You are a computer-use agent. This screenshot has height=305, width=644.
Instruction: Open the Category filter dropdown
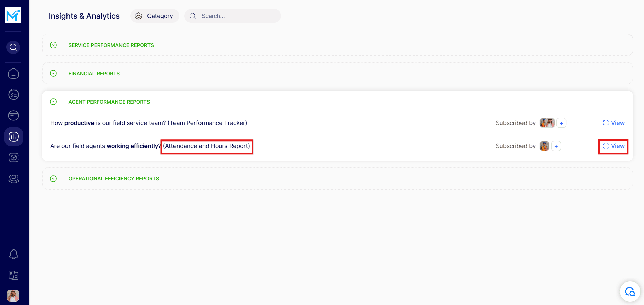click(x=155, y=16)
